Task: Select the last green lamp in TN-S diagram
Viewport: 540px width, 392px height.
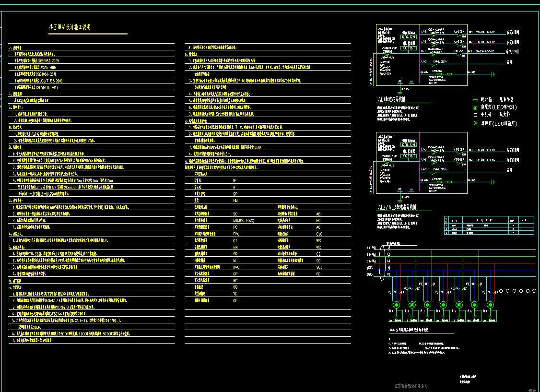Action: click(x=490, y=305)
